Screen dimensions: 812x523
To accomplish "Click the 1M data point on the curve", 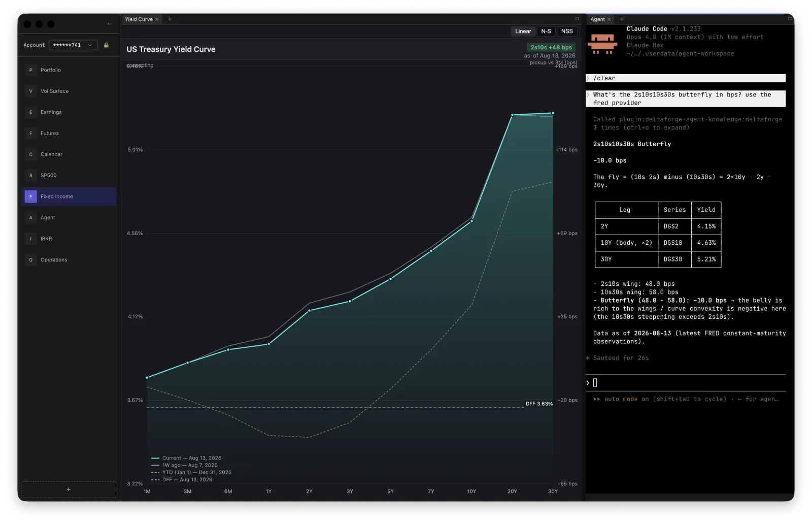I will tap(147, 378).
